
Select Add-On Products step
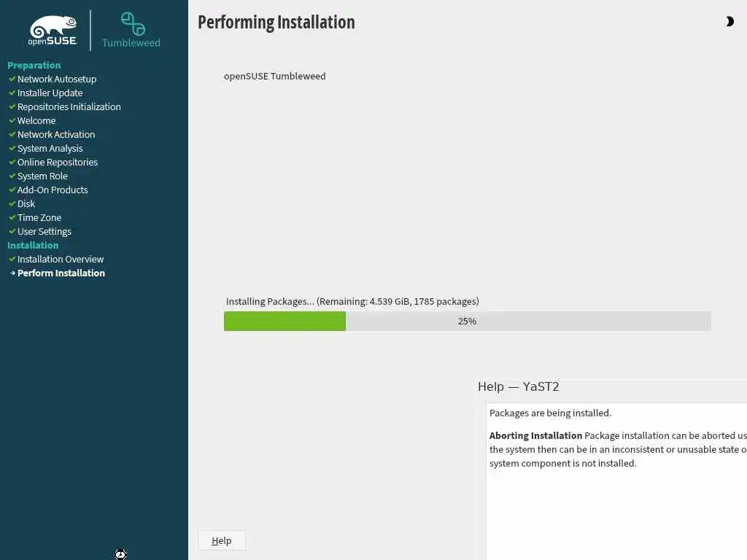point(53,190)
